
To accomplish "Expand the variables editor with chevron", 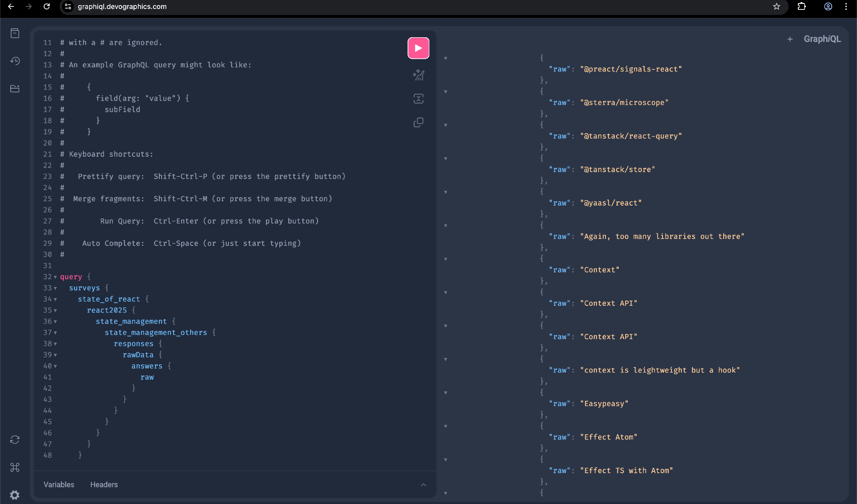I will click(423, 485).
